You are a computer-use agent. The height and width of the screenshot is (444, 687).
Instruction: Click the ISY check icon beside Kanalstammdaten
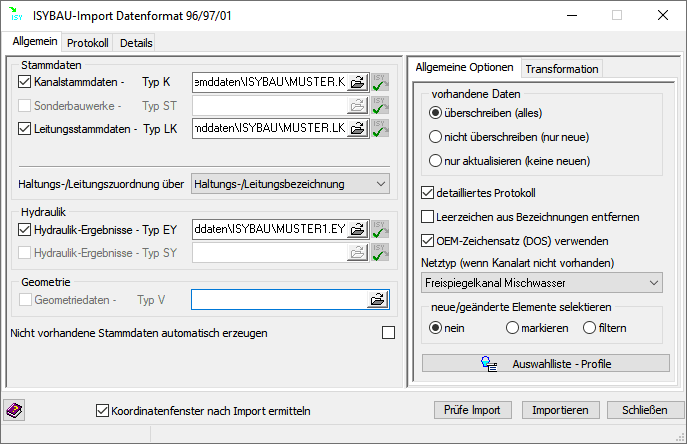pos(380,82)
